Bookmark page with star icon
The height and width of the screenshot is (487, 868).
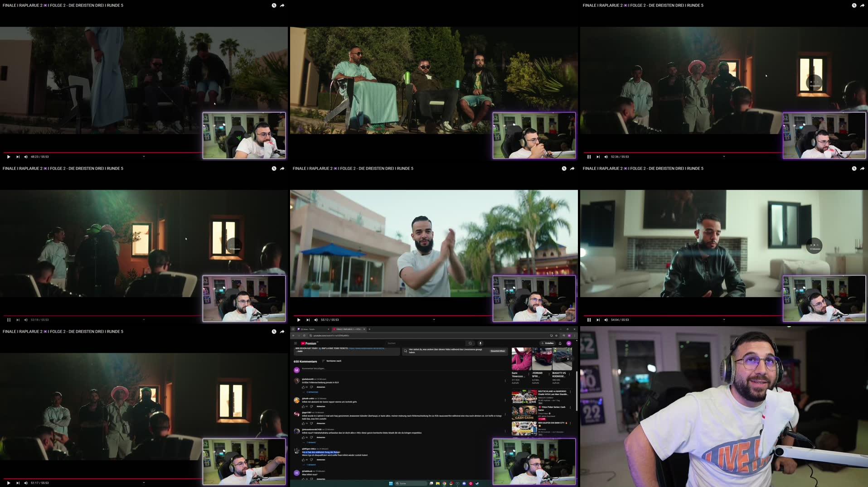557,336
